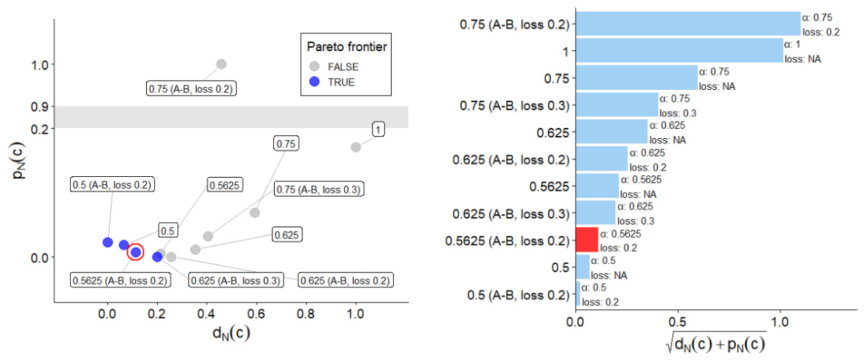868x364 pixels.
Task: Click the gray point at pN(c) 1.0
Action: [221, 64]
